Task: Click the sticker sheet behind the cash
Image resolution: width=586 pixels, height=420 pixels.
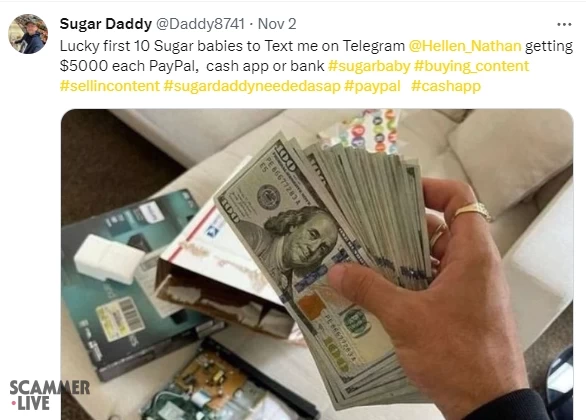Action: point(361,131)
